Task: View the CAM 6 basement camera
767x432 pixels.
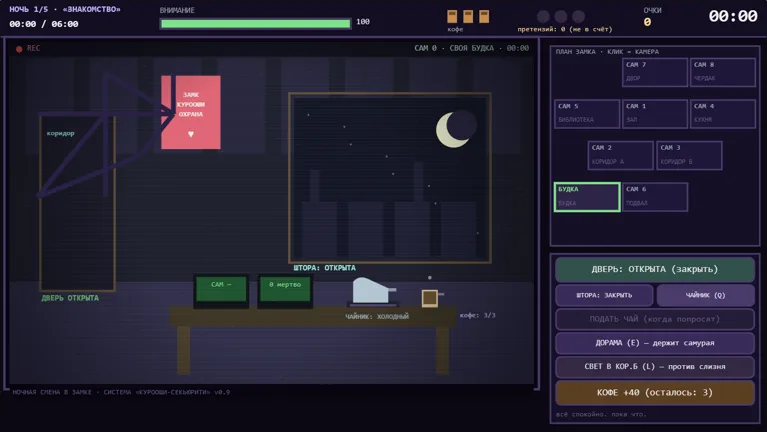Action: 654,197
